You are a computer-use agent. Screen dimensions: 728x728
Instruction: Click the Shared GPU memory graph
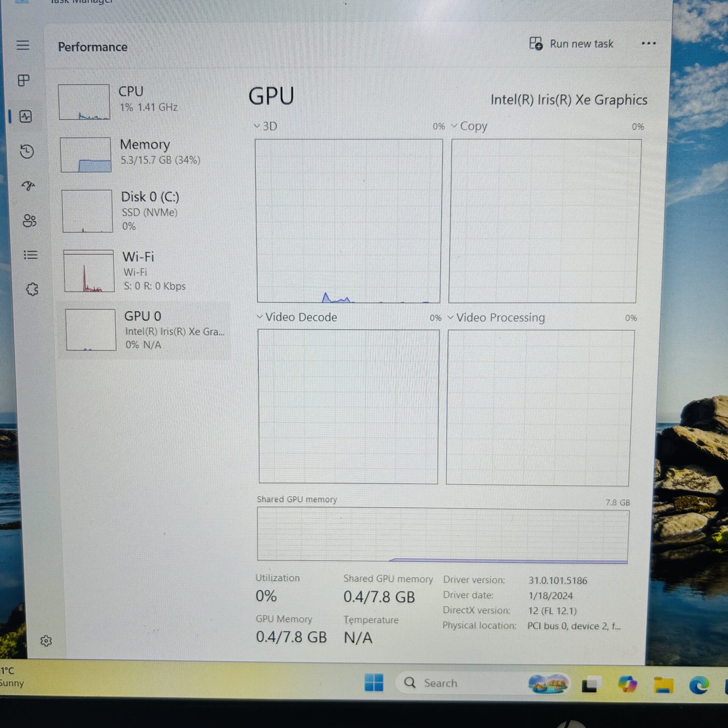point(443,535)
